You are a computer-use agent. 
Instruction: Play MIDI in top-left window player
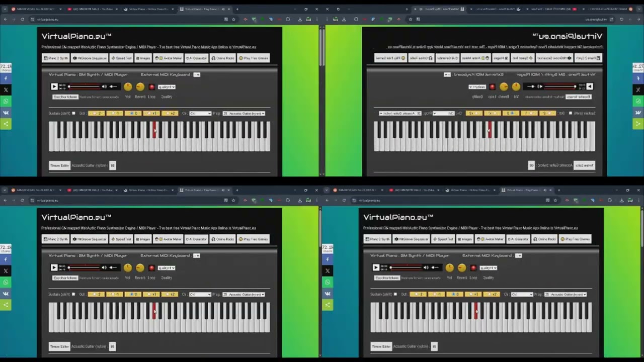(x=54, y=86)
